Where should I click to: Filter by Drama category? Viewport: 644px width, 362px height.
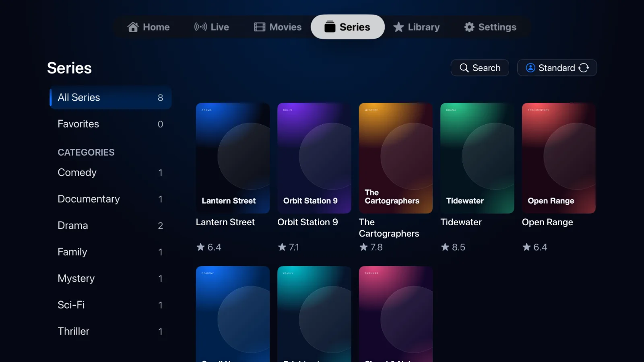pos(111,226)
